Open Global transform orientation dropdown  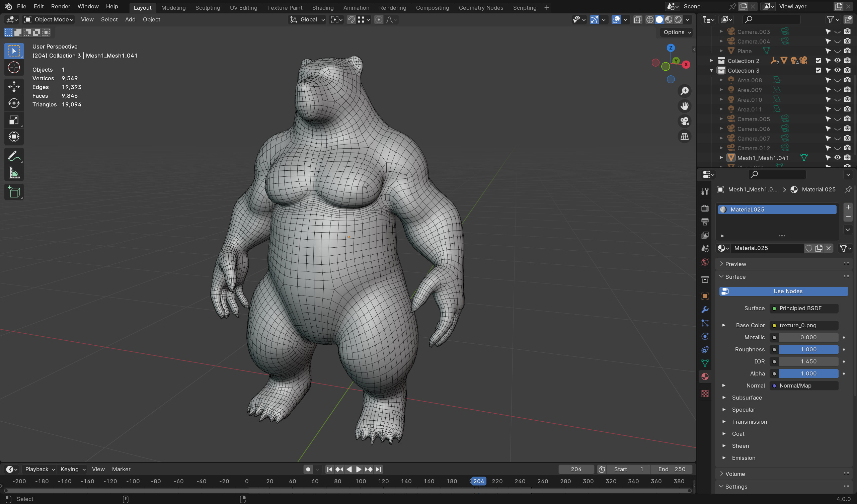coord(307,20)
